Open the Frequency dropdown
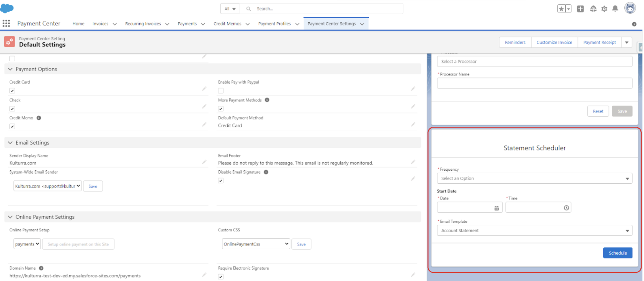 click(x=534, y=178)
